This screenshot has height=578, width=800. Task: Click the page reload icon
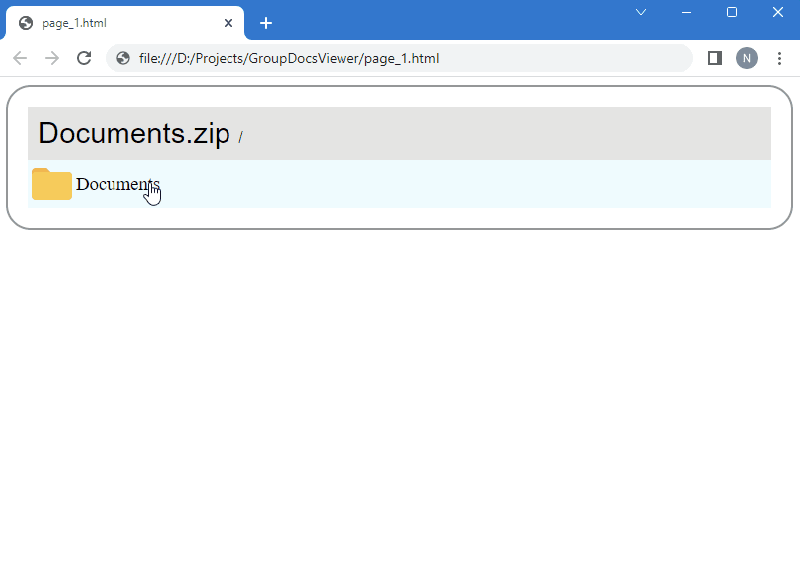[x=84, y=58]
